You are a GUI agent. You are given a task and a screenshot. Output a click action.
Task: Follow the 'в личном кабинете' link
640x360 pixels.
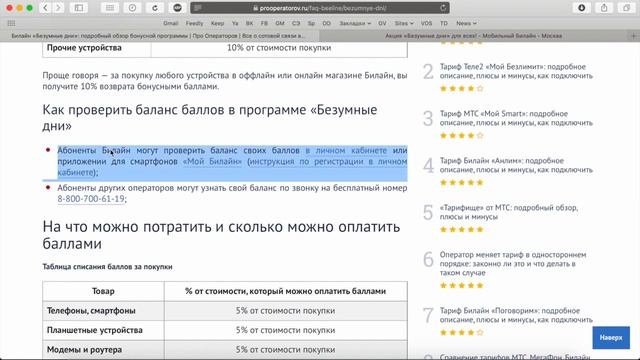coord(346,150)
